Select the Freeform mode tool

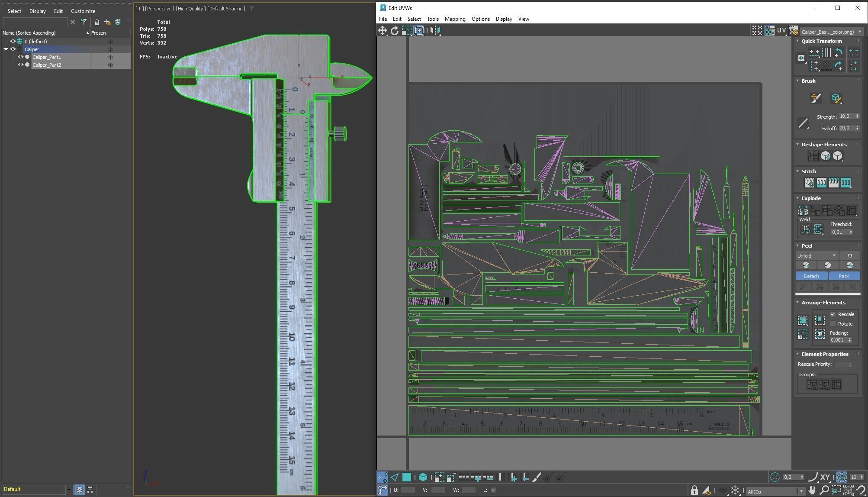coord(419,30)
